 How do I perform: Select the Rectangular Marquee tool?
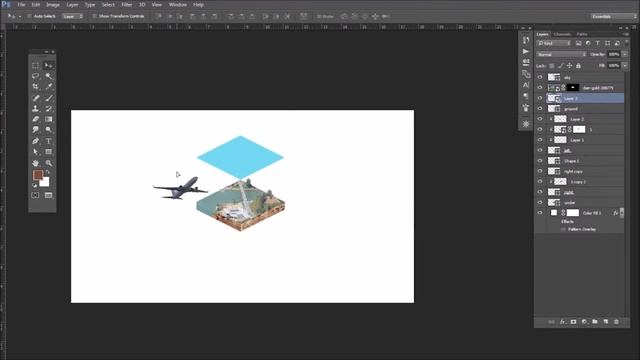tap(36, 65)
